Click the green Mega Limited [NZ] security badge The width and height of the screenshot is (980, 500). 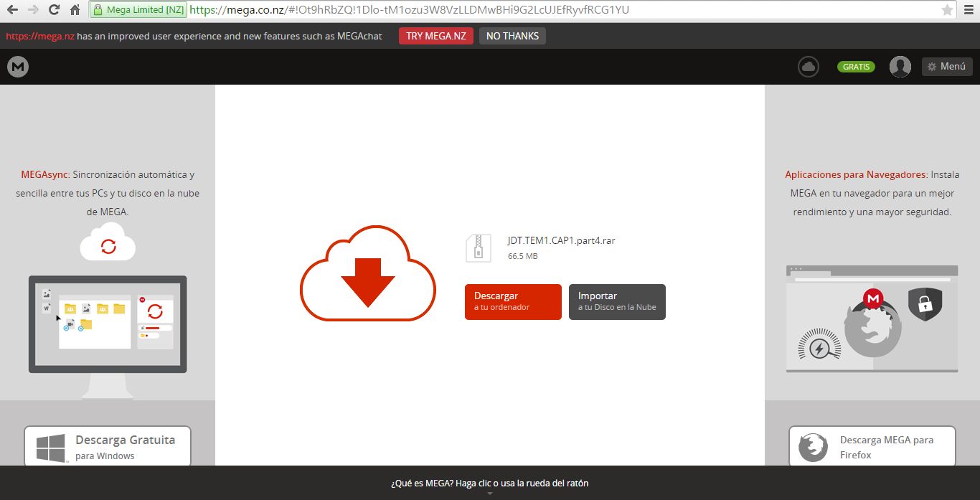139,10
